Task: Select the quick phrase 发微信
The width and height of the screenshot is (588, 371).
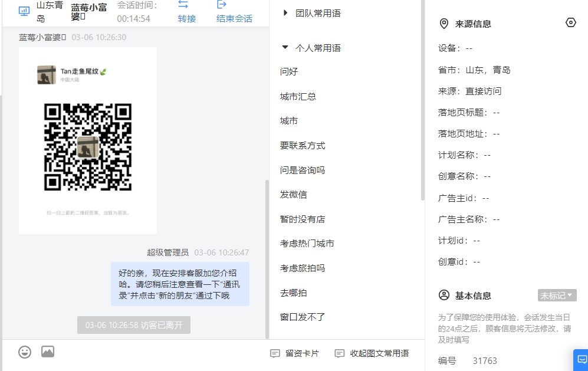Action: 293,195
